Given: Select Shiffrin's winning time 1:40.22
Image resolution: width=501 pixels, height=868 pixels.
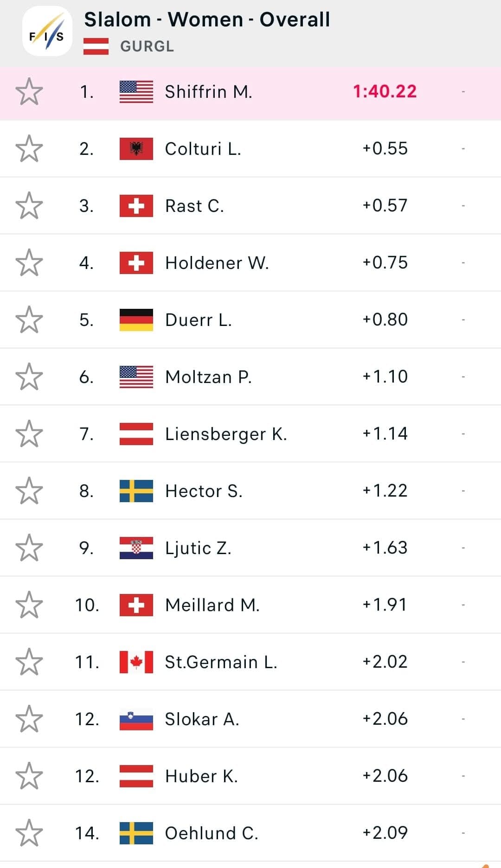Looking at the screenshot, I should [x=385, y=91].
